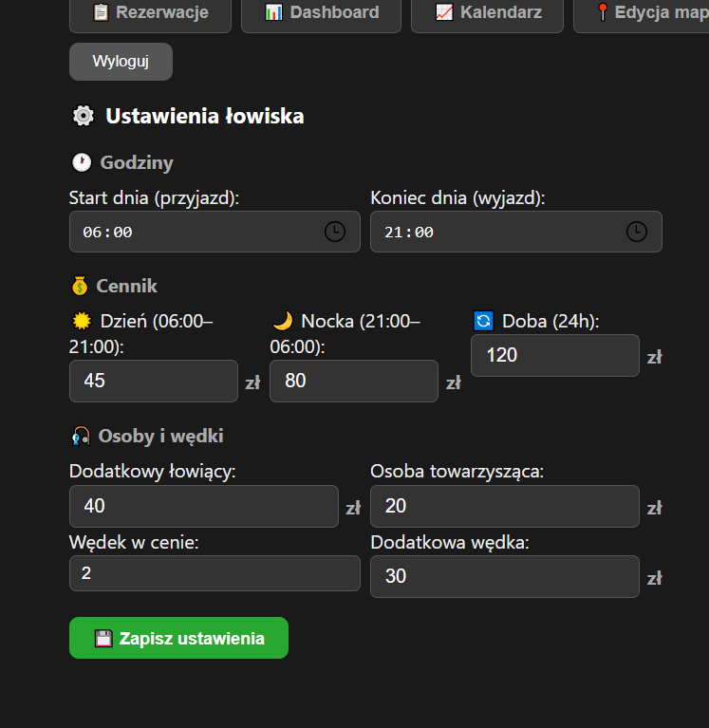Image resolution: width=709 pixels, height=728 pixels.
Task: Click the bar chart icon on Dashboard tab
Action: coord(273,12)
